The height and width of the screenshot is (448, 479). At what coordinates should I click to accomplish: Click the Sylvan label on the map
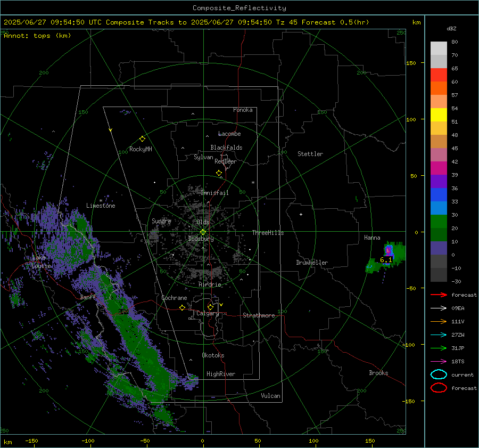click(203, 157)
